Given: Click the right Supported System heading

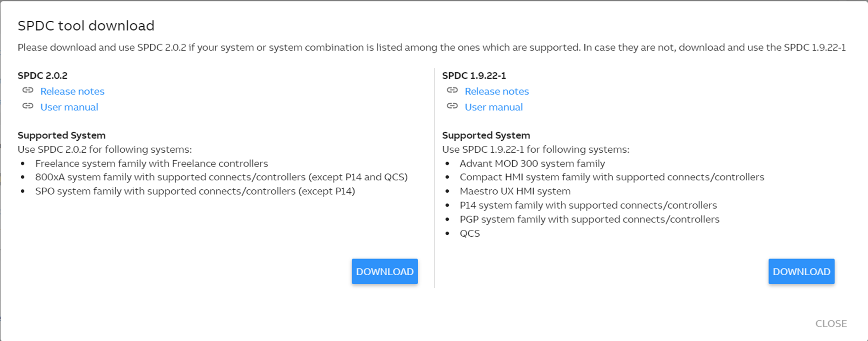Looking at the screenshot, I should [x=486, y=135].
